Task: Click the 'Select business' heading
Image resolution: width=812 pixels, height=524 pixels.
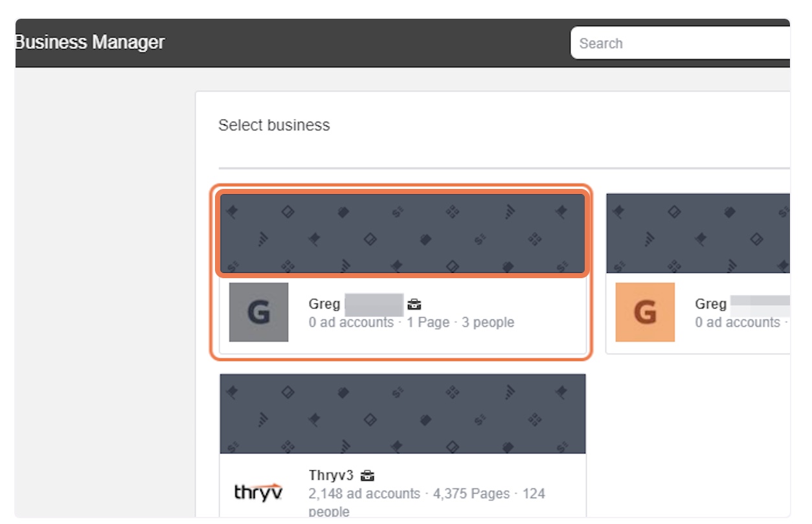Action: pos(274,126)
